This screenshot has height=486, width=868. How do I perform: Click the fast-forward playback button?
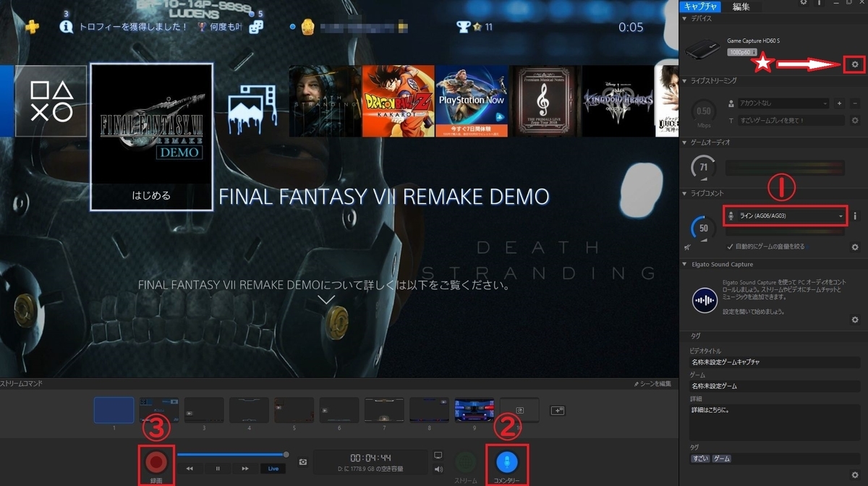[245, 469]
